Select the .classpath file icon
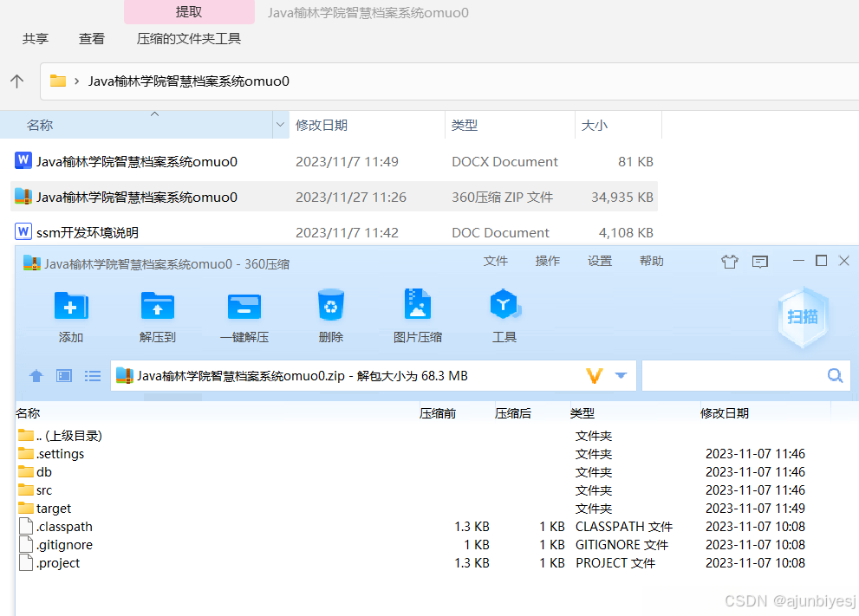Image resolution: width=859 pixels, height=616 pixels. (x=26, y=526)
